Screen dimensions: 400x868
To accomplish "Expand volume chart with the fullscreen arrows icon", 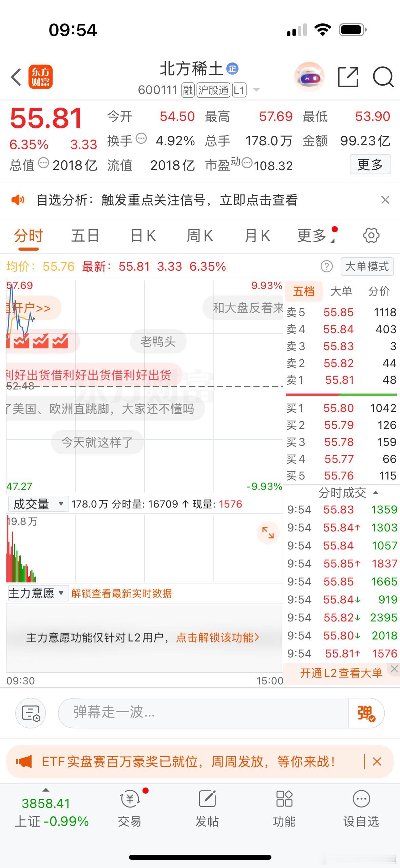I will coord(268,532).
